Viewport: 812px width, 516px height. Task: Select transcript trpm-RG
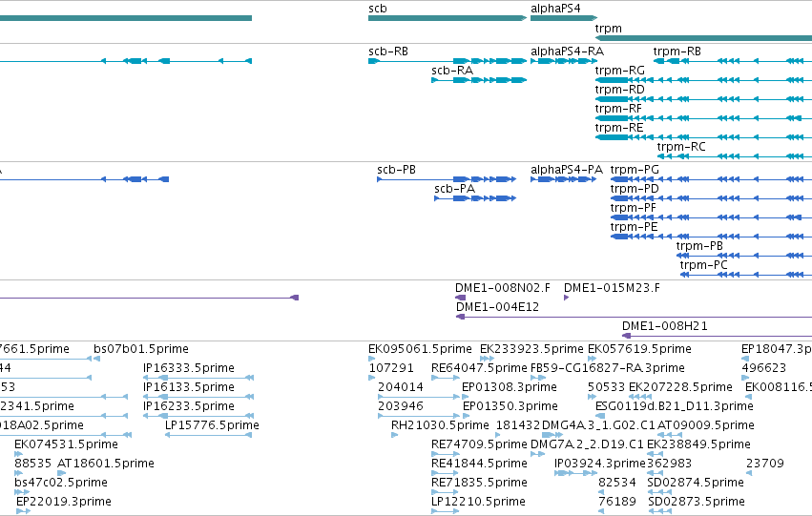coord(704,80)
